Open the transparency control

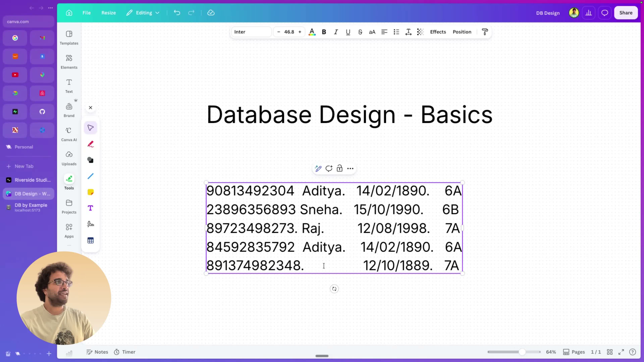tap(420, 32)
